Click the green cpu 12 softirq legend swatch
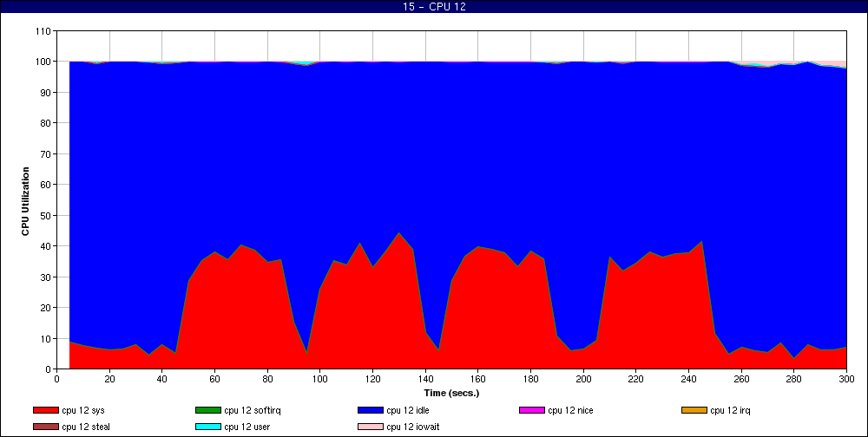Screen dimensions: 868x437 click(x=208, y=410)
